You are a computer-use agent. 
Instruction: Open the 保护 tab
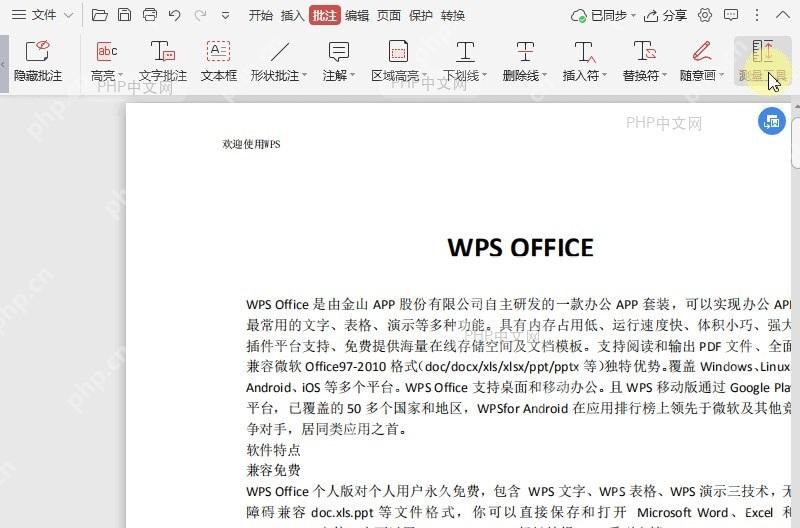(421, 16)
